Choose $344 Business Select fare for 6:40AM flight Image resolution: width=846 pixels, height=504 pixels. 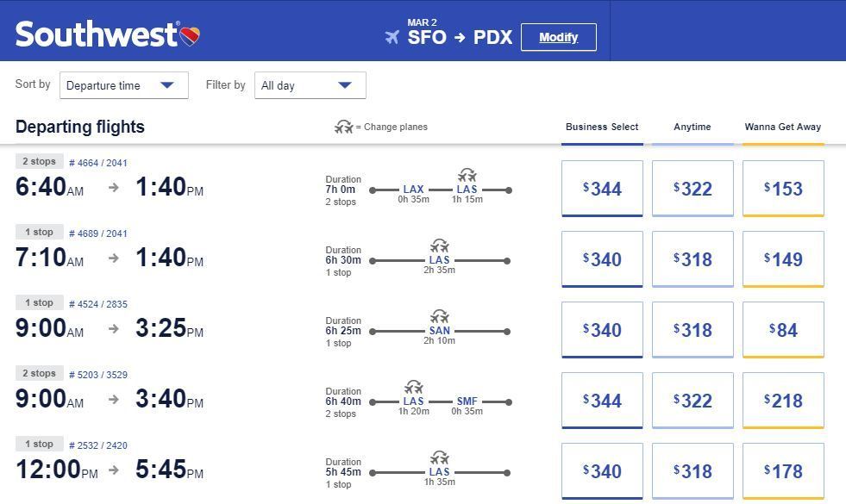(602, 189)
